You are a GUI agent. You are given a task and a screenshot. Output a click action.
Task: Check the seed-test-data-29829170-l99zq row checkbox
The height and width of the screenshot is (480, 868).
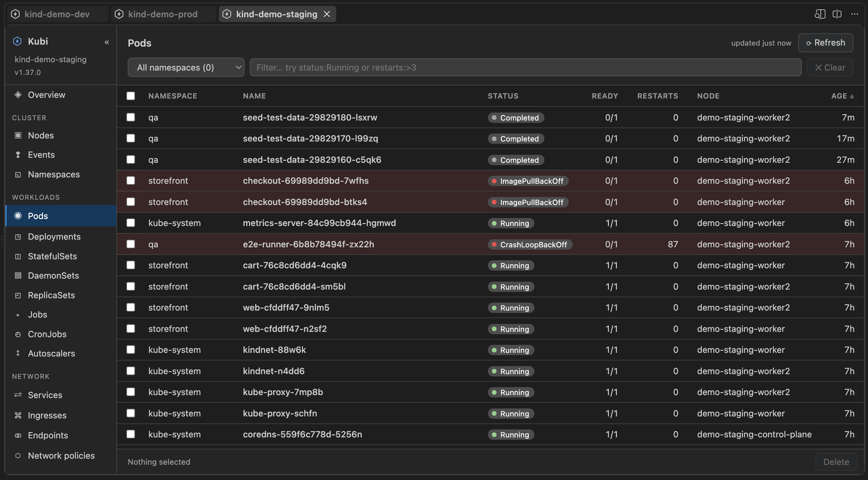(131, 138)
